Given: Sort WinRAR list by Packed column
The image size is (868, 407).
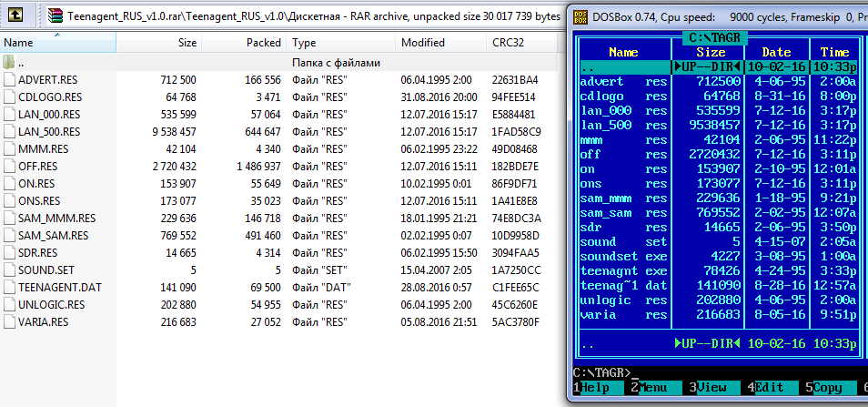Looking at the screenshot, I should (x=244, y=43).
